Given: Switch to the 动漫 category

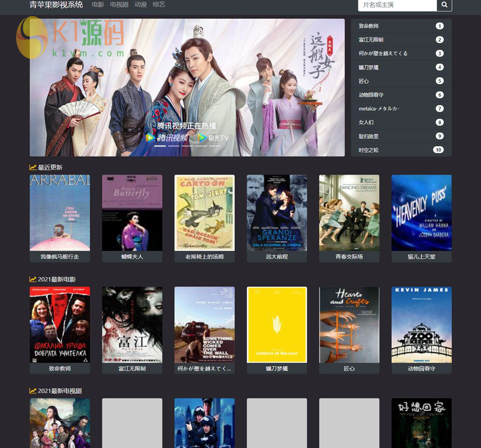Looking at the screenshot, I should 140,5.
